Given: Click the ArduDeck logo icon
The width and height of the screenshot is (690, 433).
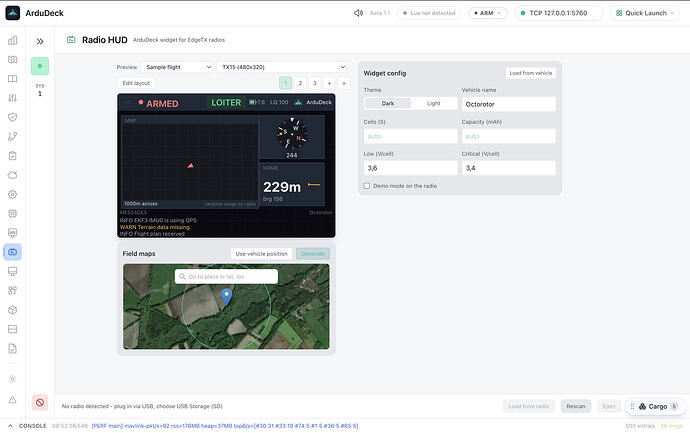Looking at the screenshot, I should point(13,13).
